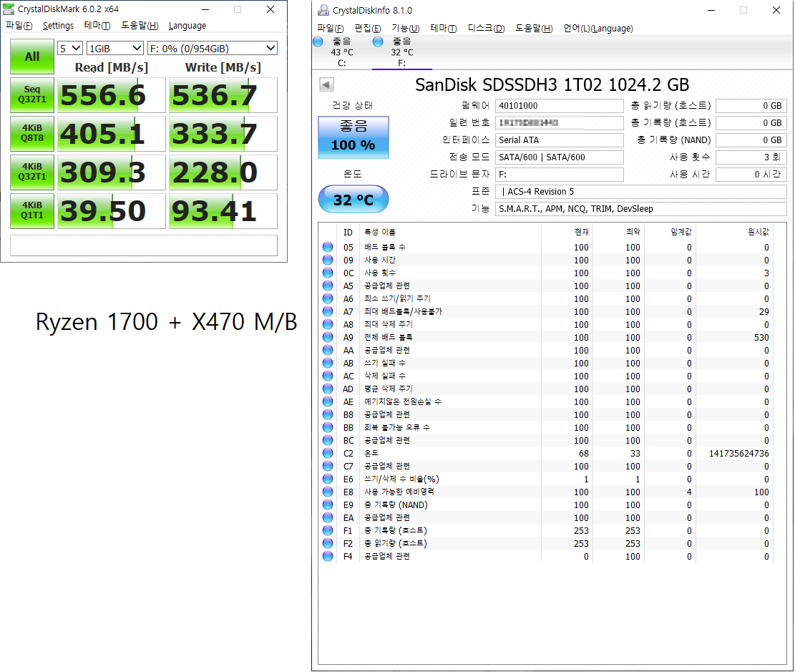
Task: Click the comment box below CrystalDiskMark results
Action: [x=144, y=245]
